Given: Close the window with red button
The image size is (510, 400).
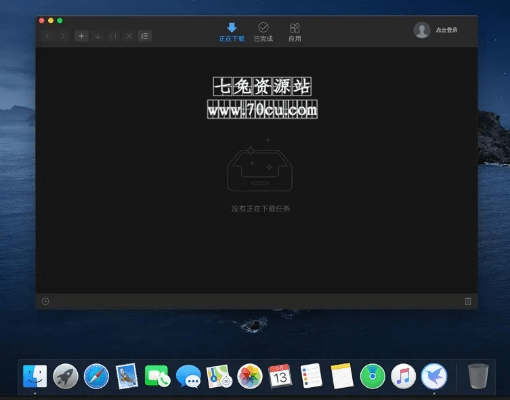Looking at the screenshot, I should (x=42, y=21).
